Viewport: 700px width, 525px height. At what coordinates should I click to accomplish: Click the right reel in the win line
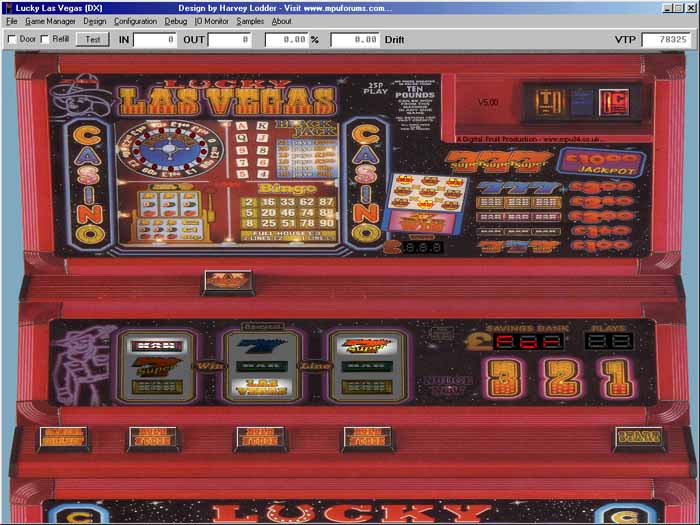[x=367, y=366]
